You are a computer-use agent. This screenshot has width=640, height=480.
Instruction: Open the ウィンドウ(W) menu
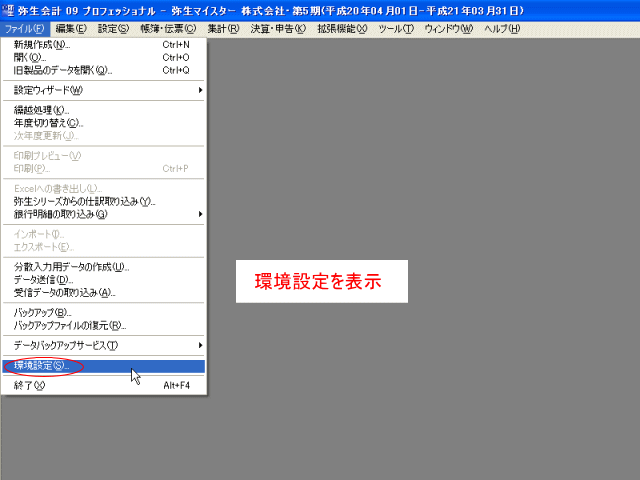pos(449,29)
